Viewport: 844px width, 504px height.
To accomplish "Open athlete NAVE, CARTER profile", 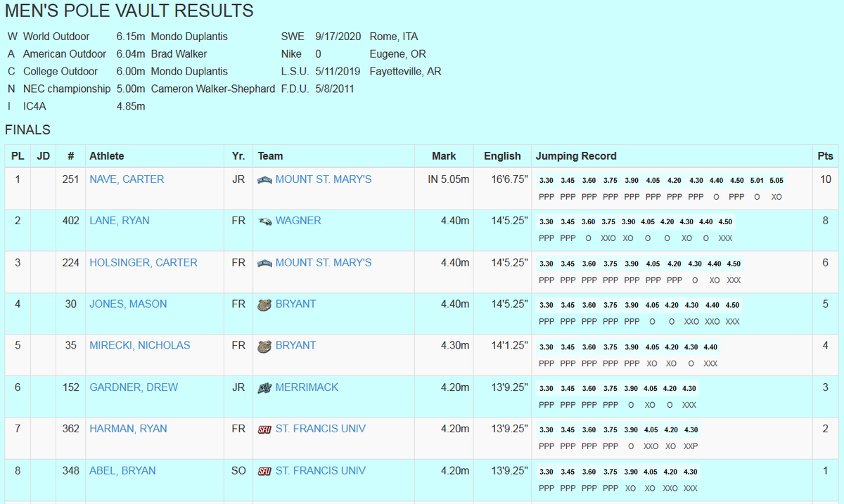I will 127,179.
